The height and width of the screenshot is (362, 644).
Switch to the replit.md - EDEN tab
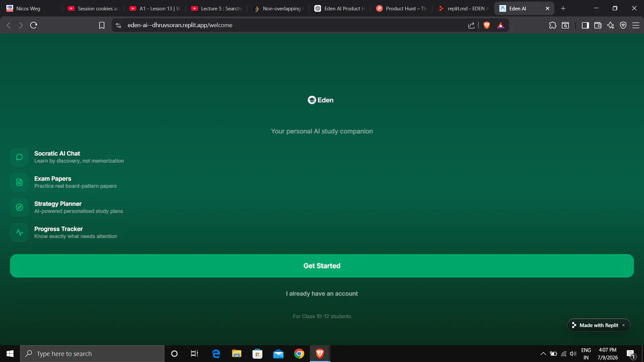(x=463, y=8)
